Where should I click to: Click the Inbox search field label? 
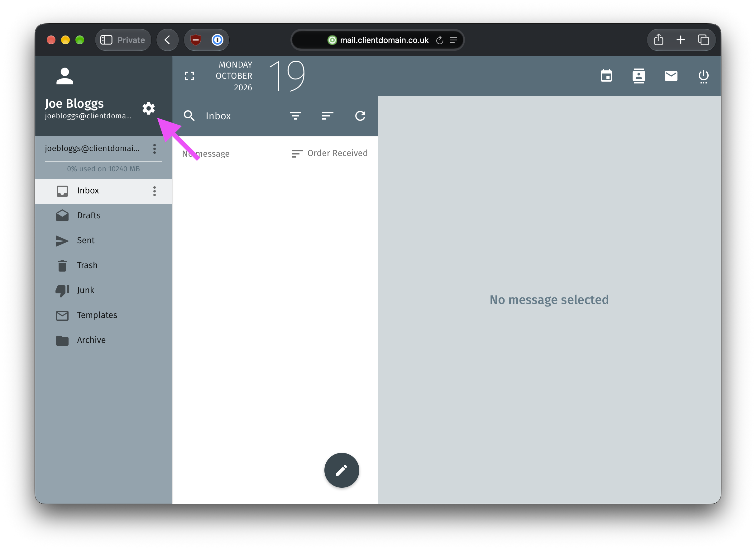pos(218,116)
